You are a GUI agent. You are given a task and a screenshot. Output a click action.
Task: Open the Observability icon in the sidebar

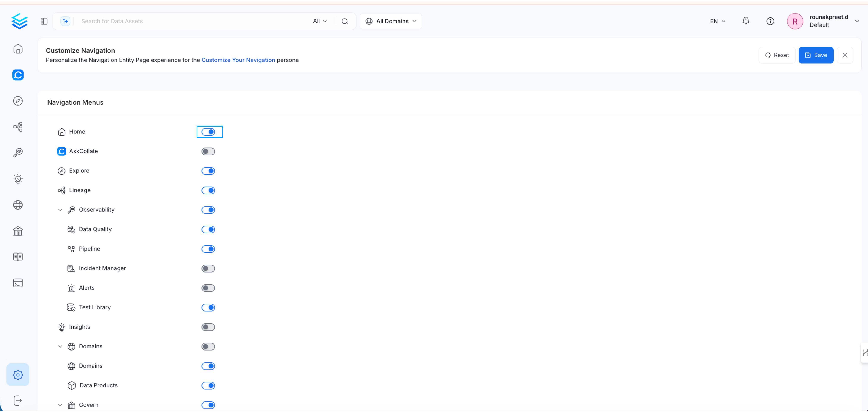[x=18, y=152]
